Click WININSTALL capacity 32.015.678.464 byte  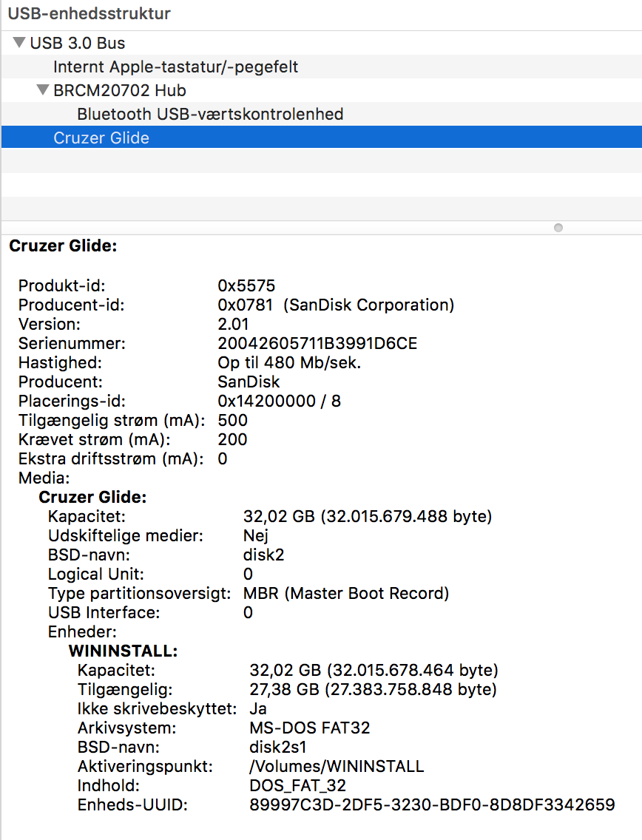(x=374, y=671)
